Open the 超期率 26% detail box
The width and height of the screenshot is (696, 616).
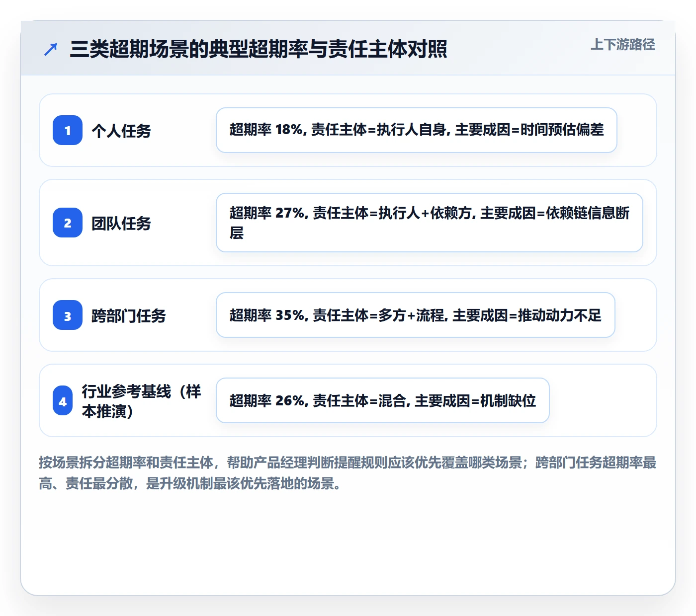pyautogui.click(x=383, y=400)
